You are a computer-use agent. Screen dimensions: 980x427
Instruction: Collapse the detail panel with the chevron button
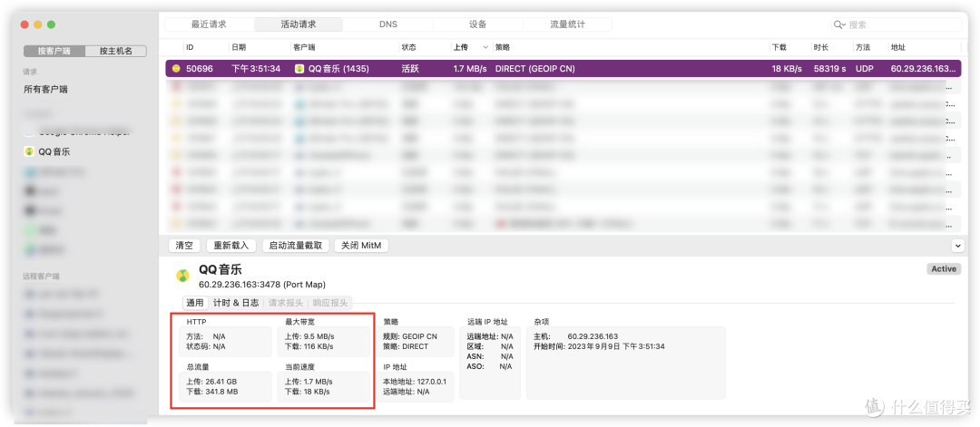tap(957, 246)
